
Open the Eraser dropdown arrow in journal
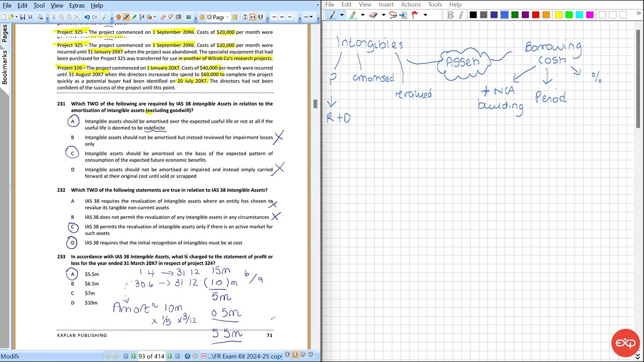[383, 15]
